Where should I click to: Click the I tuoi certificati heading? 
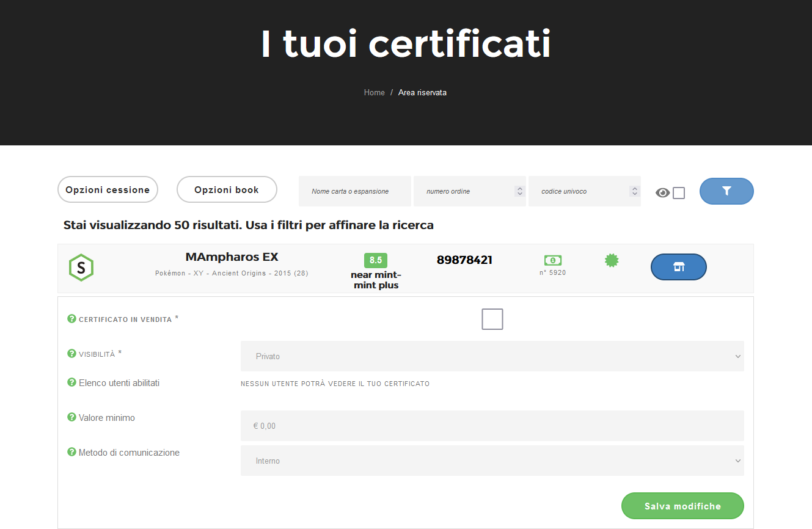click(x=406, y=44)
